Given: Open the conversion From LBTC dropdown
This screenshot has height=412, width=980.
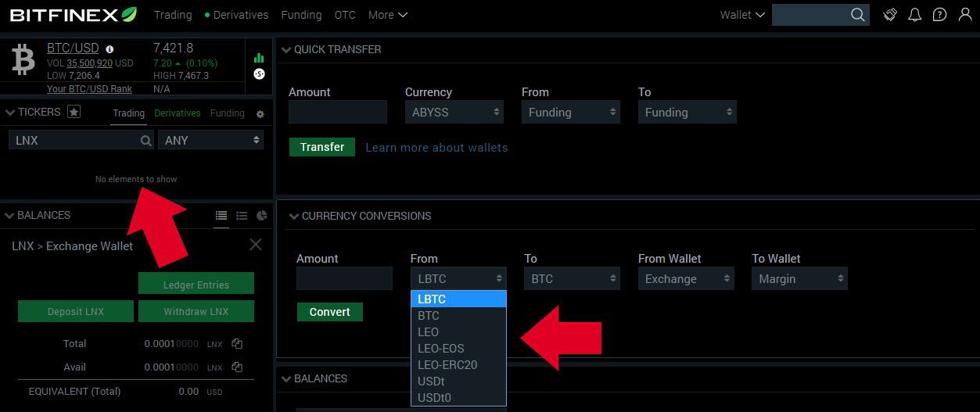Looking at the screenshot, I should click(x=458, y=279).
